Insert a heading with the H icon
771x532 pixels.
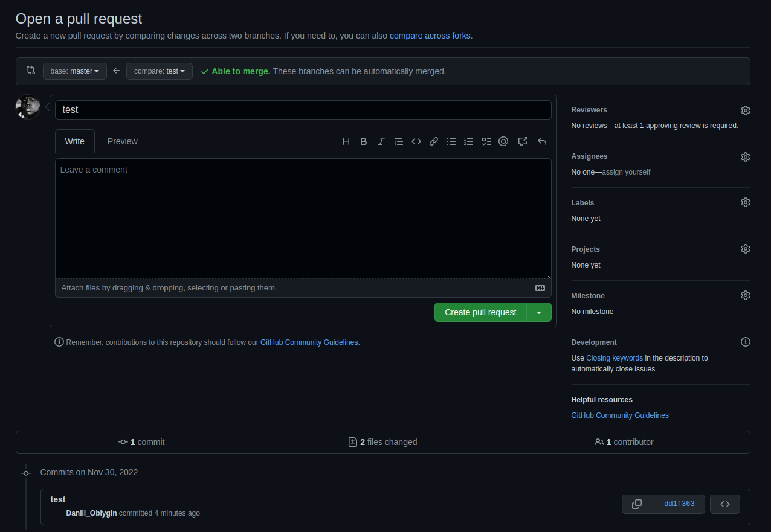pos(346,141)
